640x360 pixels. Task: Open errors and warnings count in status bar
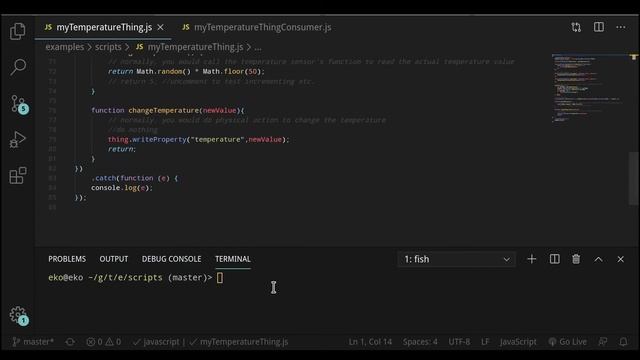pyautogui.click(x=104, y=342)
